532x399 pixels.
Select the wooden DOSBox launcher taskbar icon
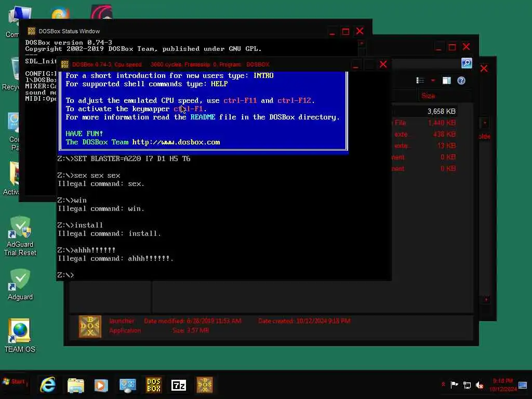point(205,385)
